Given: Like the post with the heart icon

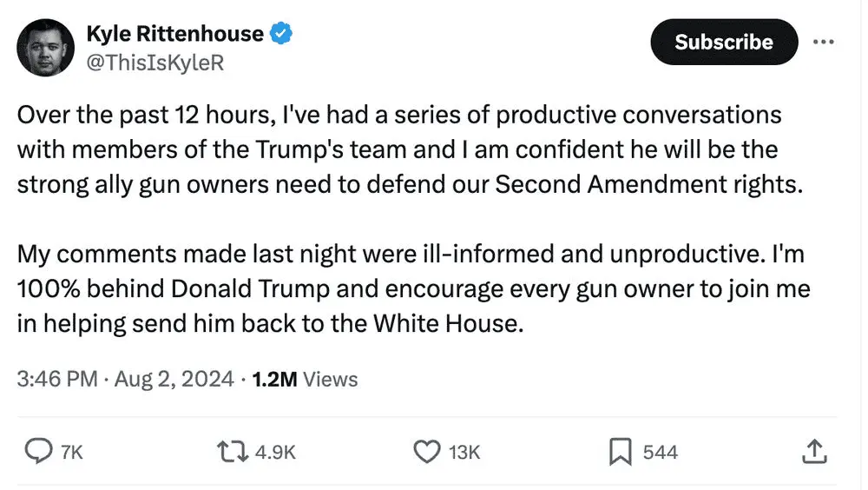Looking at the screenshot, I should coord(425,452).
